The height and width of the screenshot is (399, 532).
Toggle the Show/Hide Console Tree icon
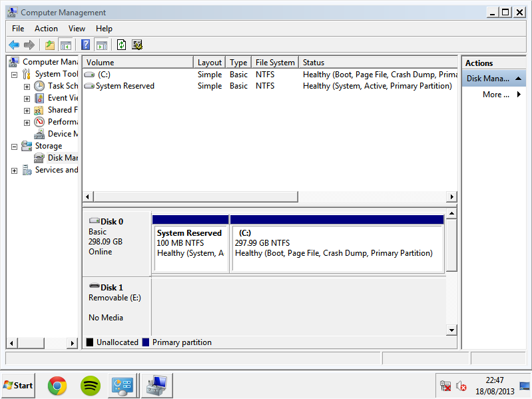(66, 45)
